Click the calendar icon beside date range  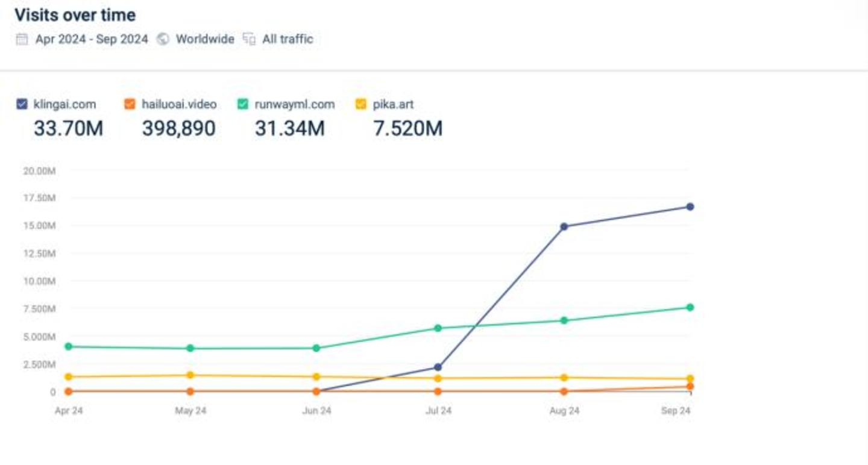click(x=22, y=40)
